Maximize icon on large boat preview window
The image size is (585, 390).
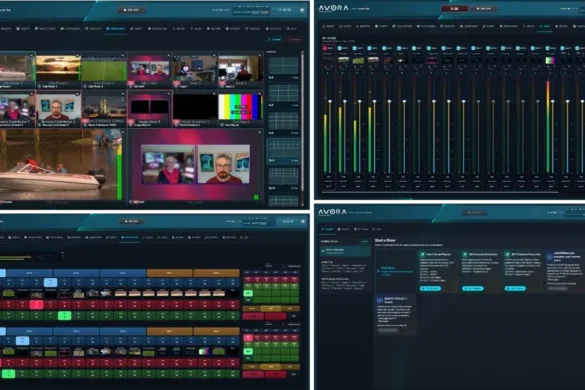coord(122,132)
